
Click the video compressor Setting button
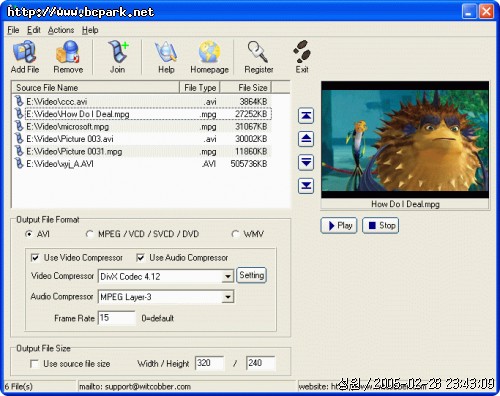coord(252,275)
